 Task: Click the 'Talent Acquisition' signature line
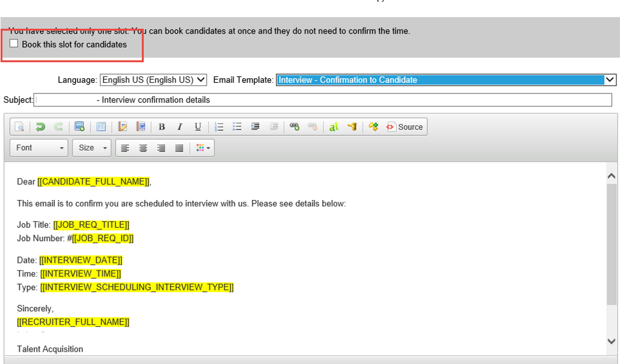[50, 349]
